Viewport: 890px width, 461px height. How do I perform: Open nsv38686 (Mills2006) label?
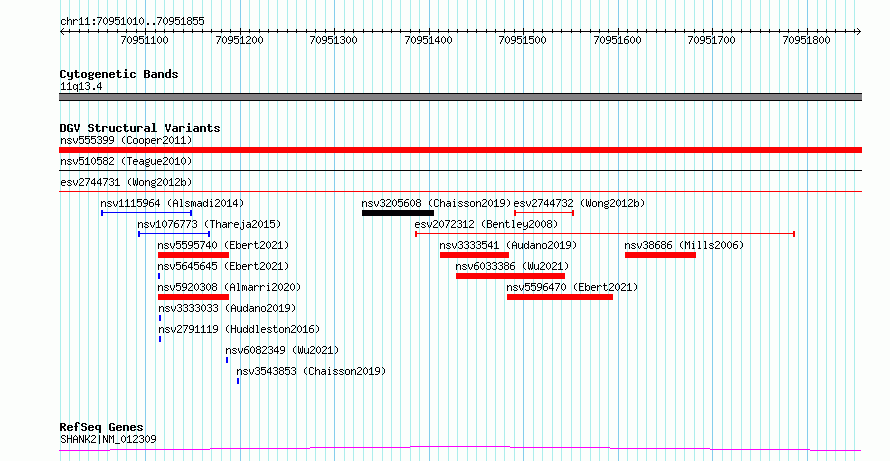[685, 245]
